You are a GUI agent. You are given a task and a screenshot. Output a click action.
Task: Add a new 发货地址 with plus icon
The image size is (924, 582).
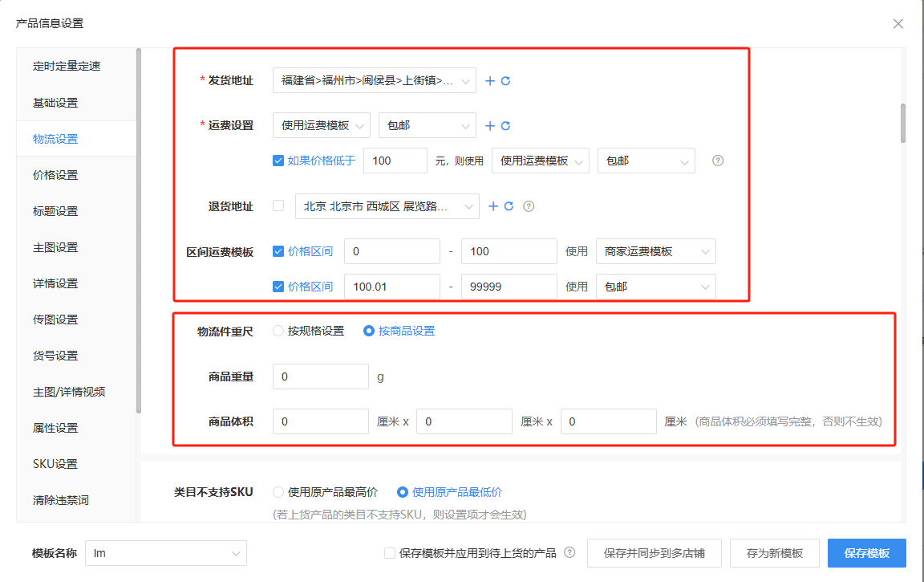coord(490,81)
